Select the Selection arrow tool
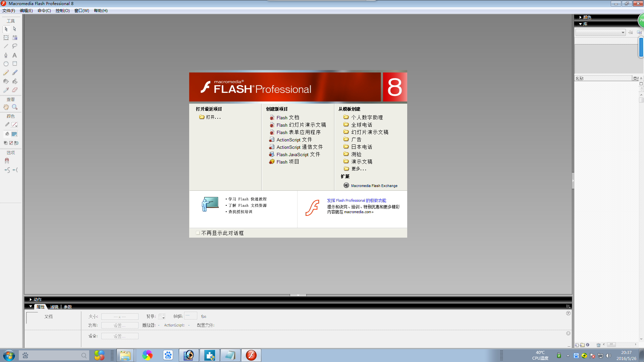This screenshot has height=362, width=644. [x=6, y=29]
